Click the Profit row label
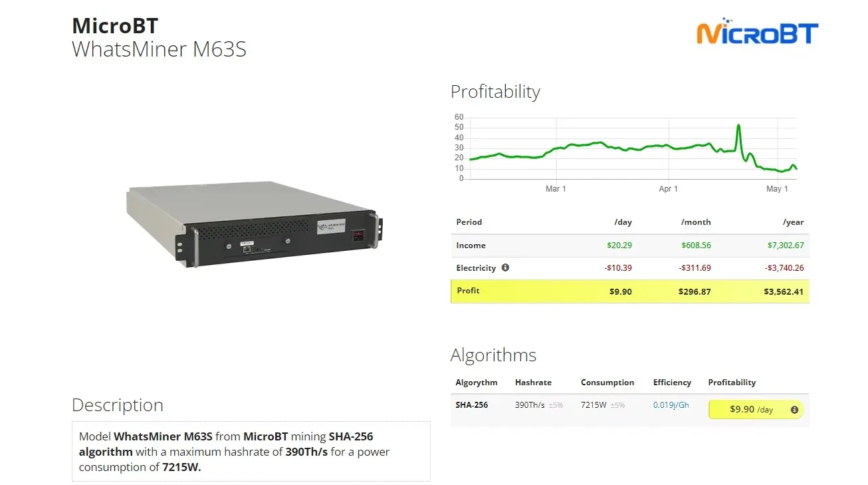This screenshot has width=868, height=485. [468, 291]
